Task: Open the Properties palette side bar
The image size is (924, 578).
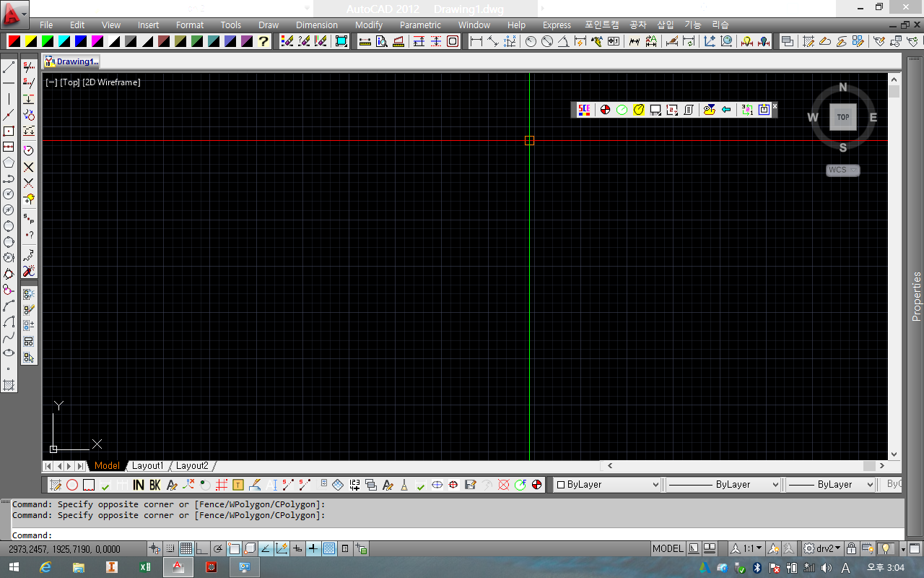Action: (916, 296)
